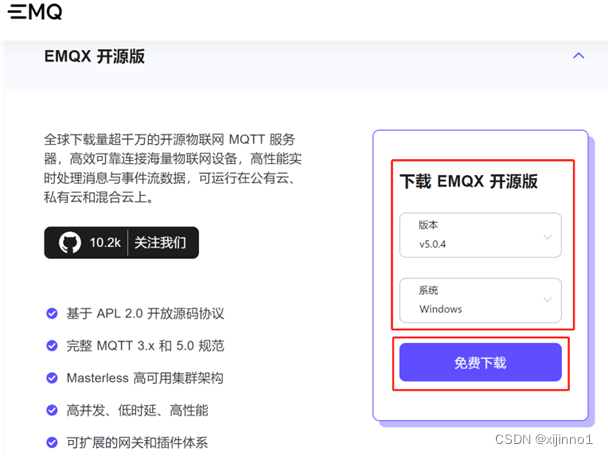Click the text 基于 APL 2.0 开放源码协议
608x456 pixels.
(x=145, y=313)
